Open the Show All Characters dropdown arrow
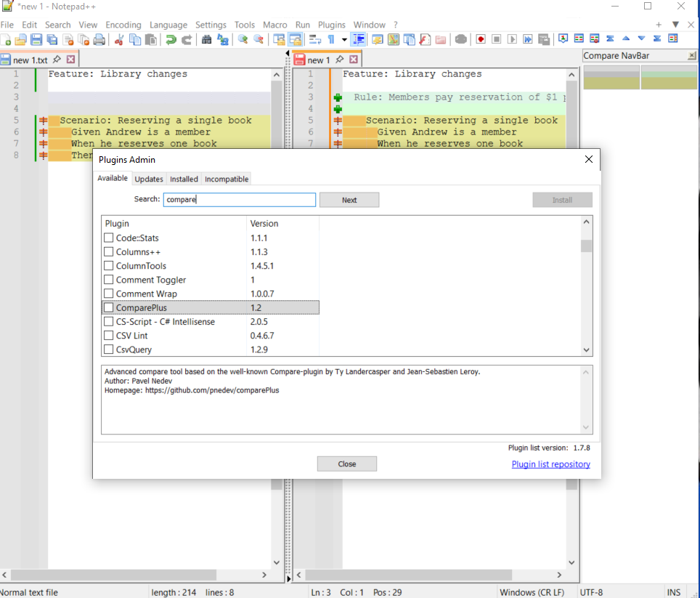This screenshot has height=598, width=700. pyautogui.click(x=344, y=39)
